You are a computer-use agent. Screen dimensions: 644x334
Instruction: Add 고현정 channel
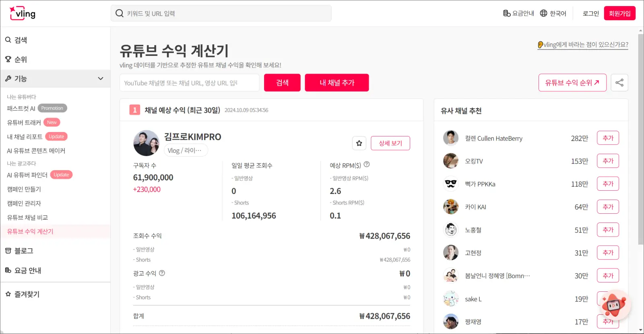608,253
